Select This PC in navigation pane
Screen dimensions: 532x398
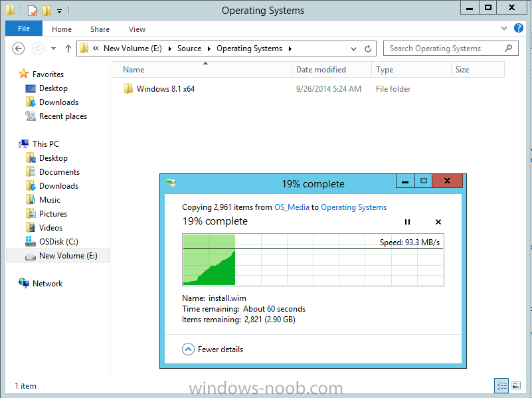[x=46, y=144]
